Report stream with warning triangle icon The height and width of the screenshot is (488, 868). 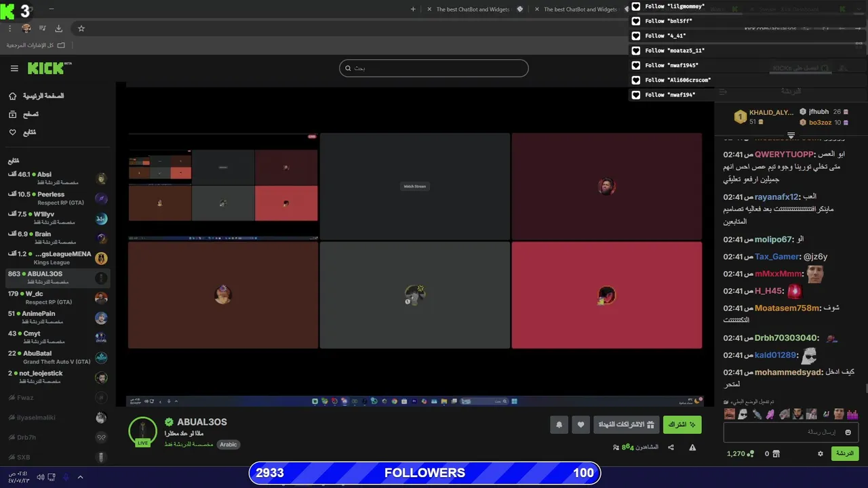click(x=692, y=447)
